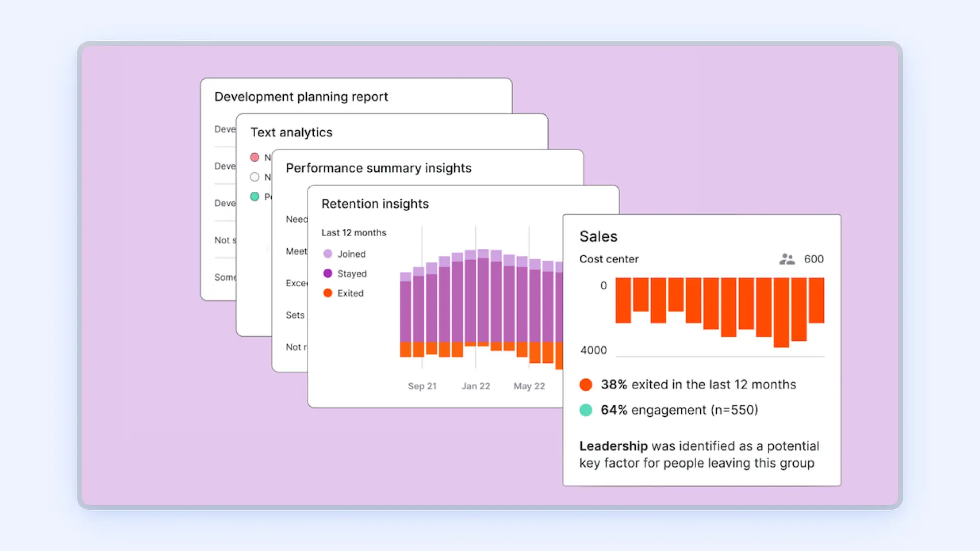The image size is (980, 551).
Task: Click the green status circle in Text analytics
Action: (255, 196)
